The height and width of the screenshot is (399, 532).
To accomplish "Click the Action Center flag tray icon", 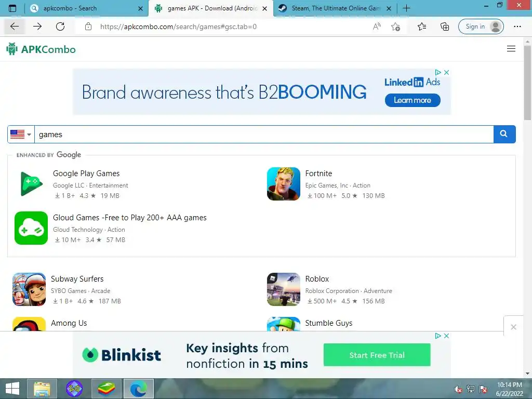I will (x=483, y=389).
